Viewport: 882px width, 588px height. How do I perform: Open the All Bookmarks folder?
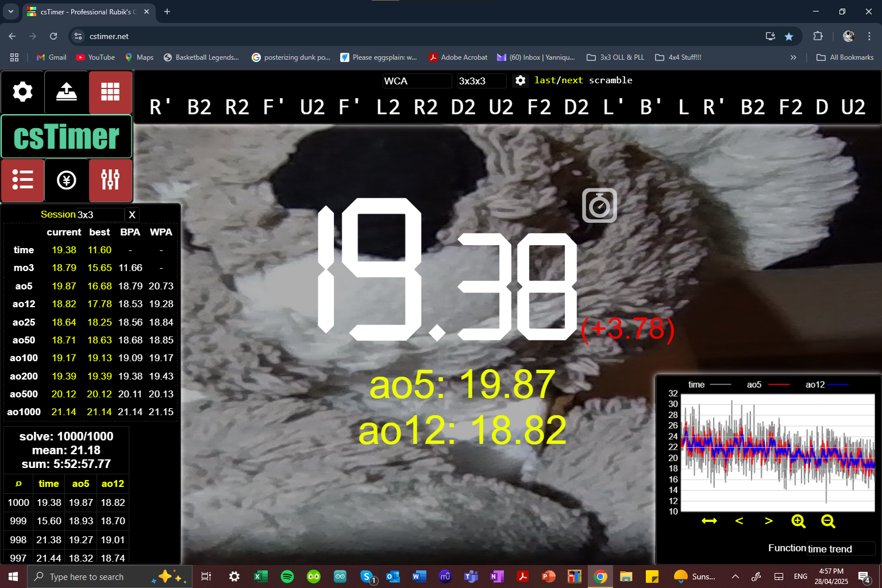(845, 57)
